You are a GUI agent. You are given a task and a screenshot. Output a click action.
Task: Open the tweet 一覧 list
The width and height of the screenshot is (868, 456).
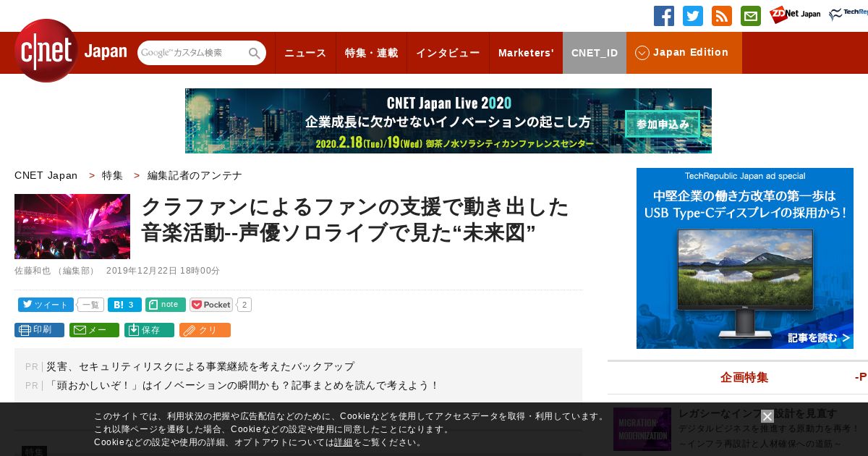point(90,305)
